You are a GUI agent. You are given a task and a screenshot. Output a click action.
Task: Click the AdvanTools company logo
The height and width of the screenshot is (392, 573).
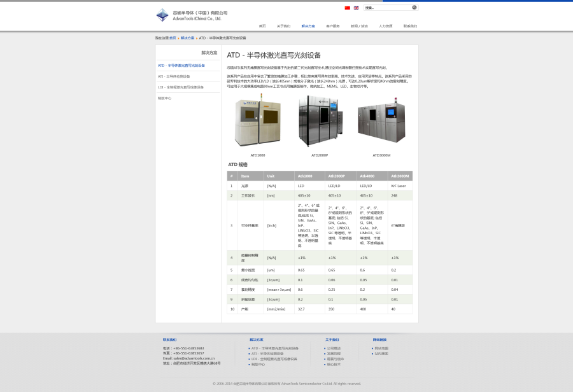tap(191, 15)
